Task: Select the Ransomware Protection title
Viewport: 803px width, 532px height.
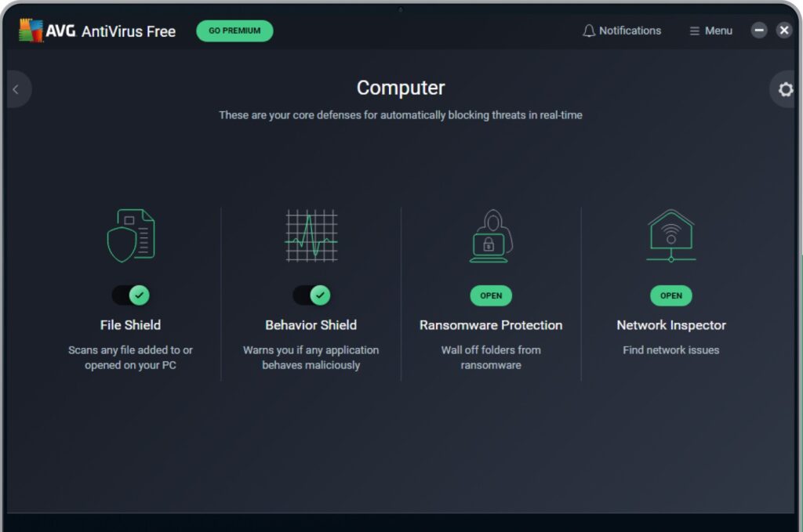Action: [x=491, y=325]
